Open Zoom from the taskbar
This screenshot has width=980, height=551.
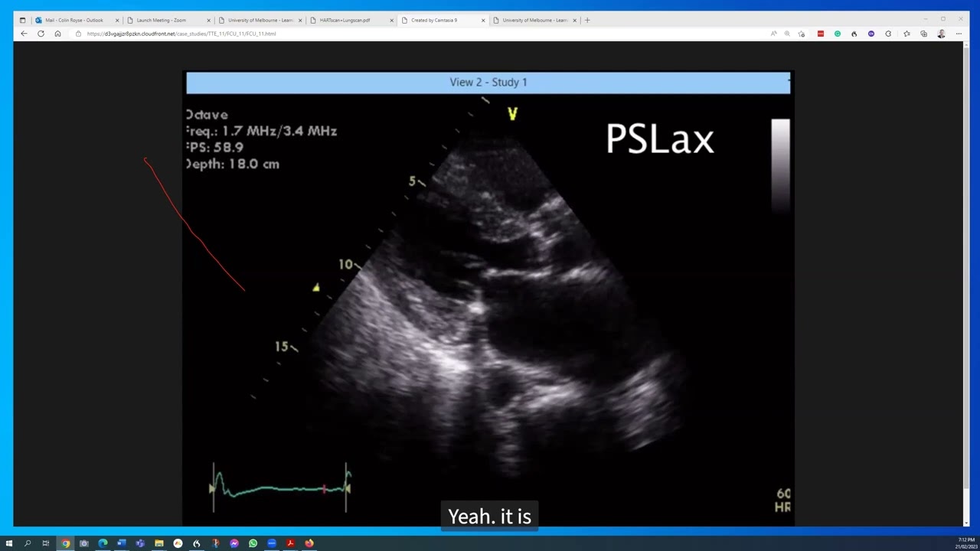[272, 543]
